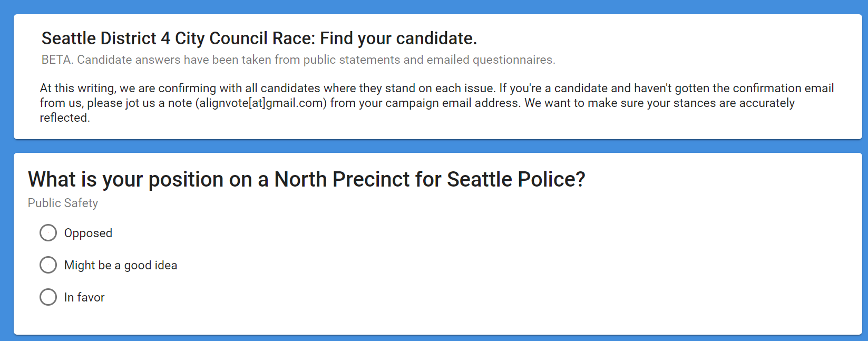
Task: Choose the Might be a good idea radio option
Action: 48,265
